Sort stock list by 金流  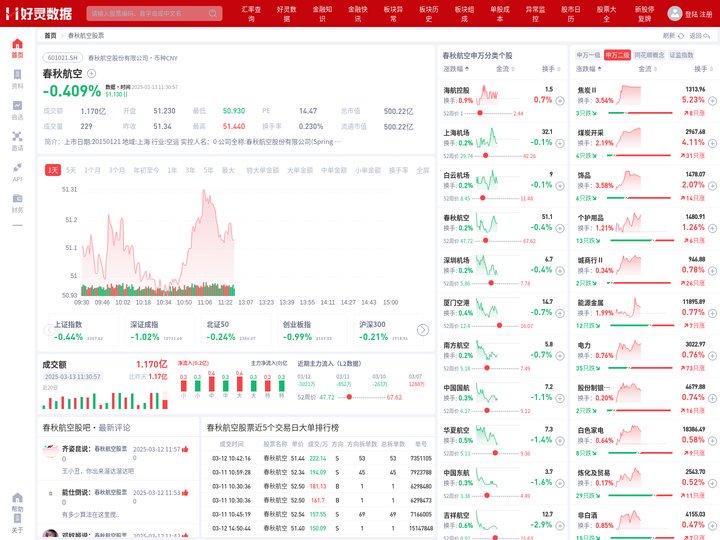coord(505,69)
